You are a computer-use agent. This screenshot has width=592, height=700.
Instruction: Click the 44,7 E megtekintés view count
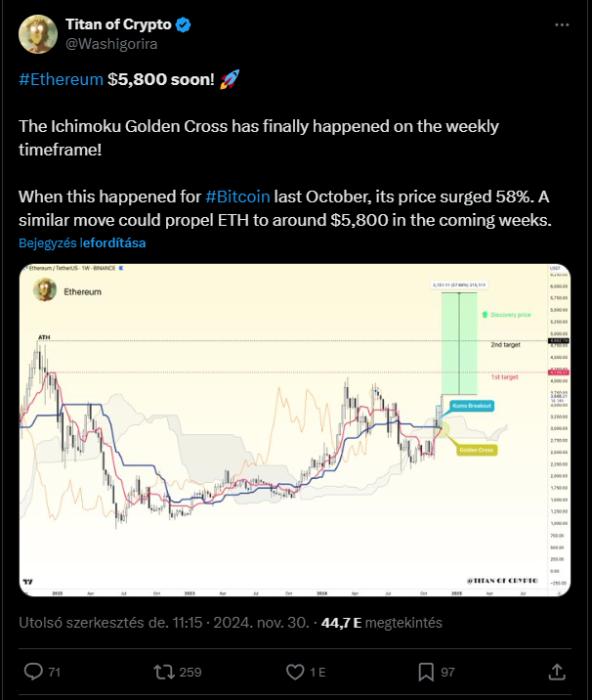[381, 623]
